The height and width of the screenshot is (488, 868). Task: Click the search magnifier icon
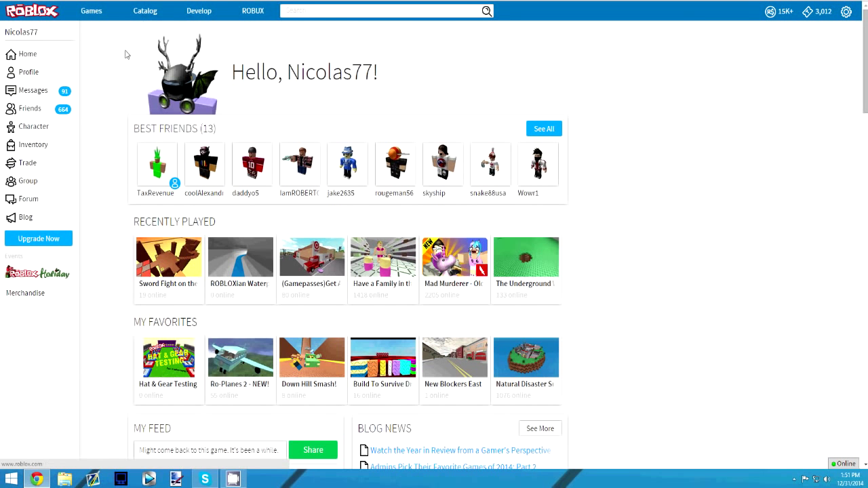pos(486,11)
